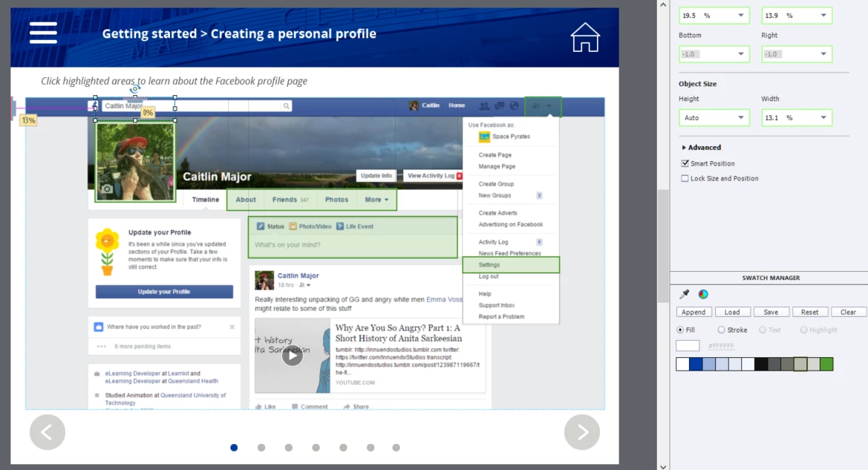Viewport: 868px width, 470px height.
Task: Pick the black swatch
Action: (761, 365)
